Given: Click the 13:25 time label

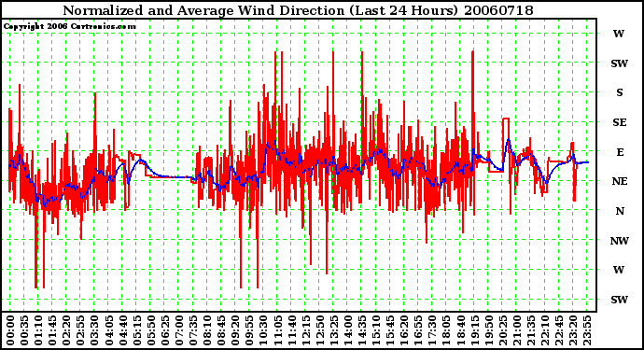Looking at the screenshot, I should tap(333, 330).
